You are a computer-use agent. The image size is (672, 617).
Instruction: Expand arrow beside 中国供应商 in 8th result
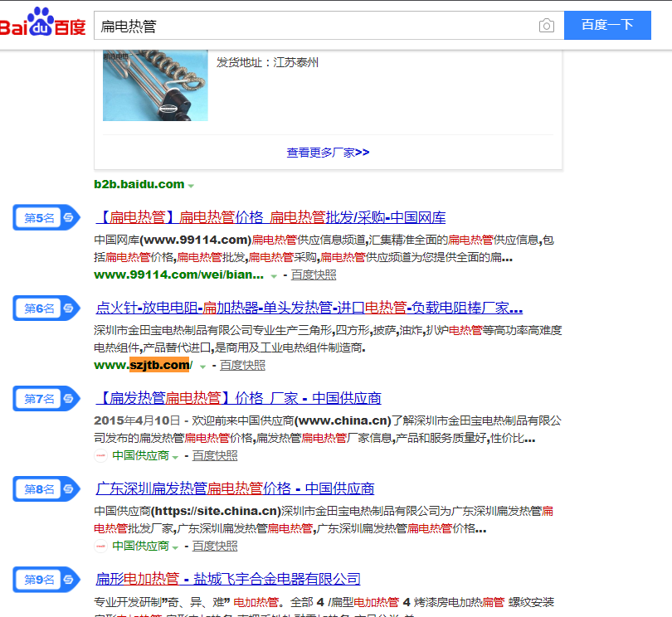pyautogui.click(x=175, y=547)
